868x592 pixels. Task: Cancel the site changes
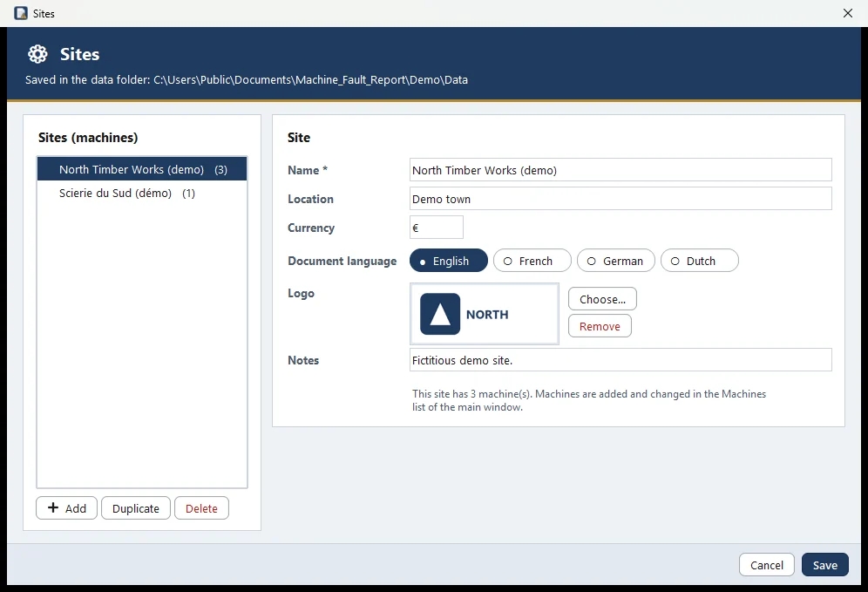point(767,565)
